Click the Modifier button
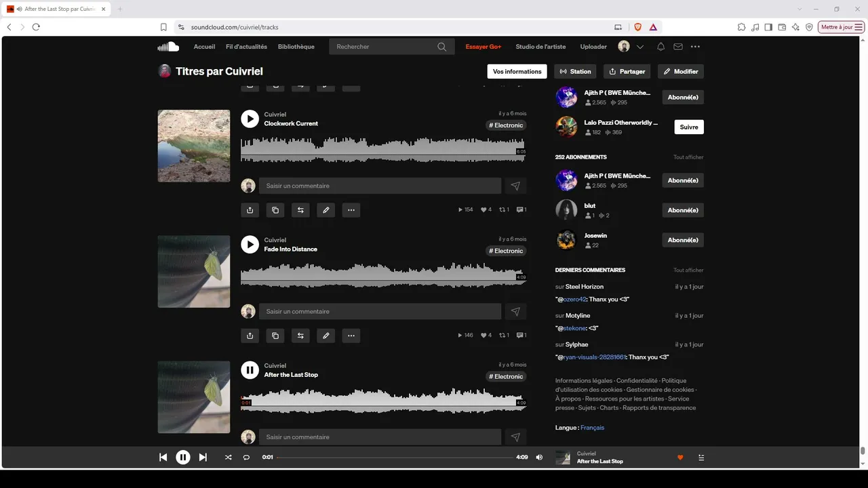 coord(681,71)
